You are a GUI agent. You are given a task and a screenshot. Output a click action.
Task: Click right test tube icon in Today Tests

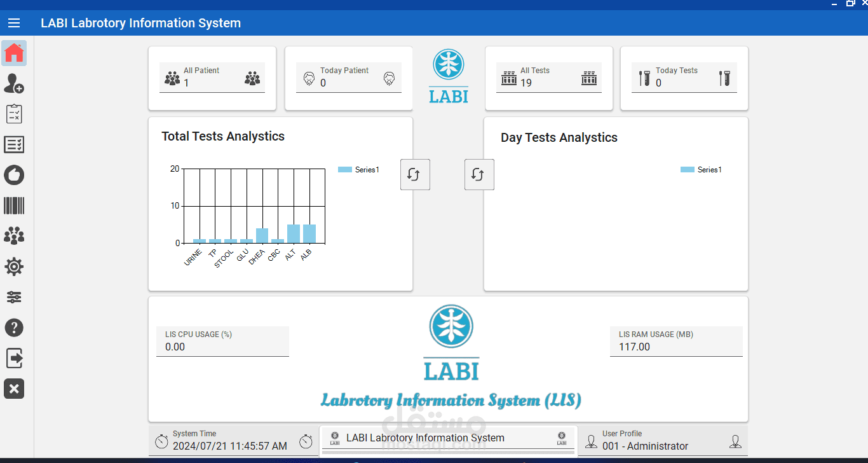[x=724, y=78]
